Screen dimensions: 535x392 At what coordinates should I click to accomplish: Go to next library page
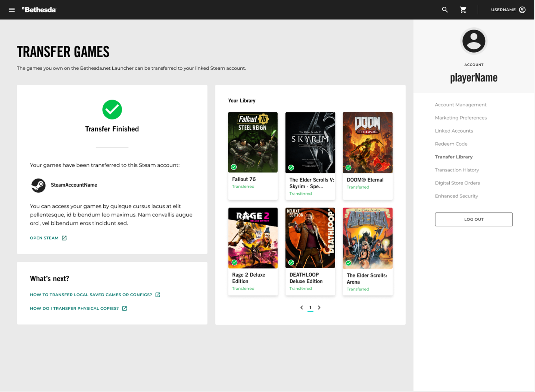320,308
